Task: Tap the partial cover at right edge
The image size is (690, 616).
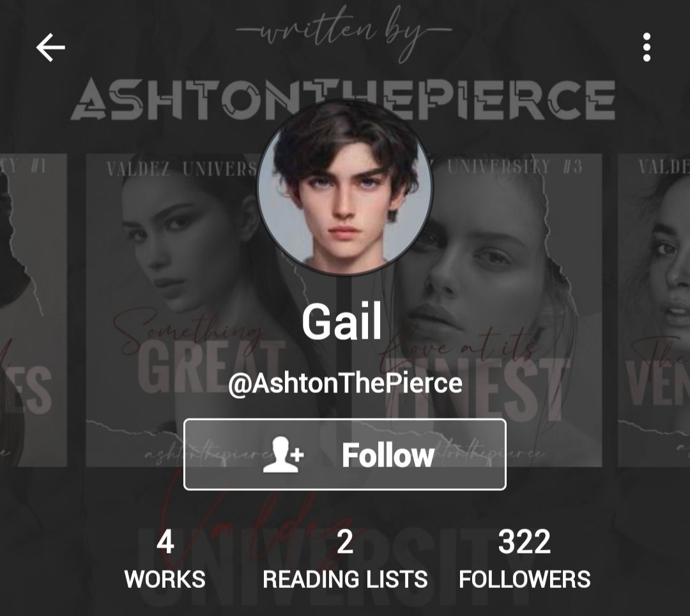Action: (654, 310)
